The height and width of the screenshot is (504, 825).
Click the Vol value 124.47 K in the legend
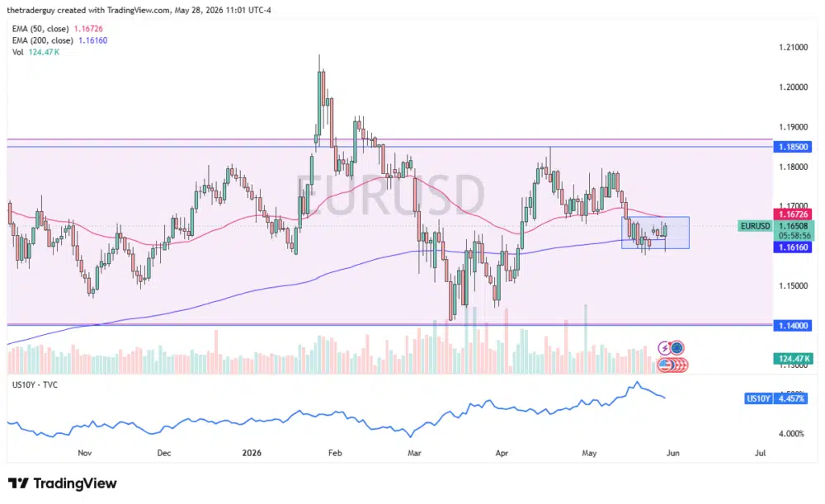pyautogui.click(x=45, y=52)
